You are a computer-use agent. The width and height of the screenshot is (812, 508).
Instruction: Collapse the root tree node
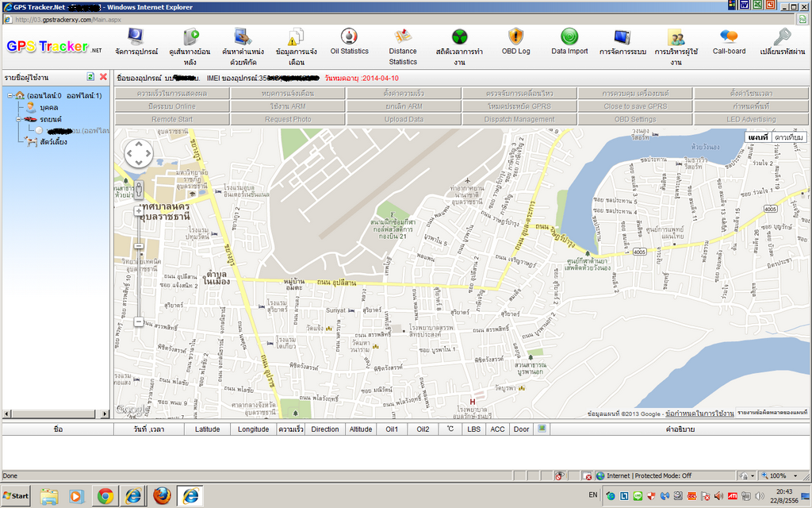point(10,95)
